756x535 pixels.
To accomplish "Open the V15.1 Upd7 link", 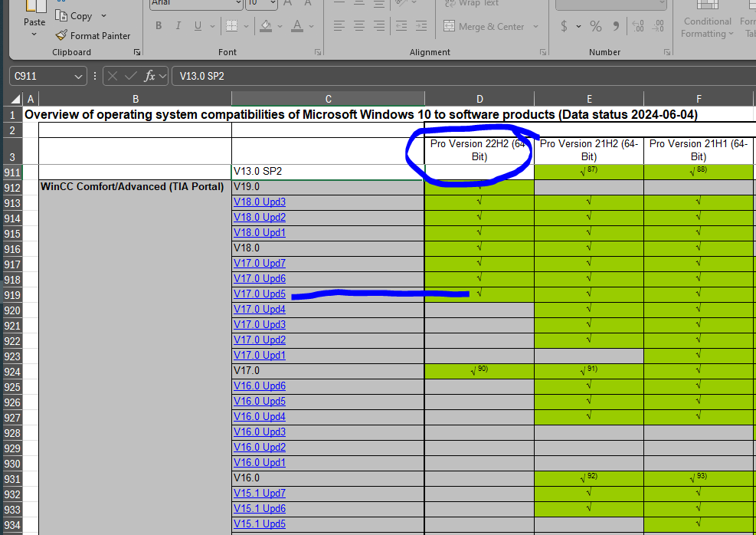I will pyautogui.click(x=260, y=494).
